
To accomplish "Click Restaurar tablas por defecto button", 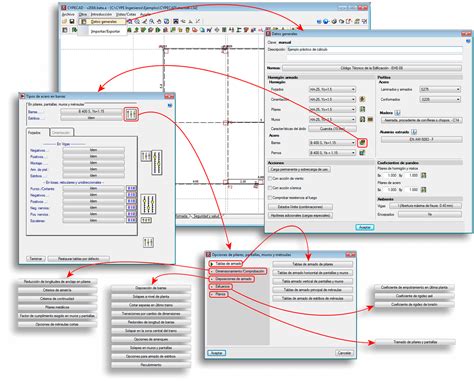I will click(x=78, y=259).
